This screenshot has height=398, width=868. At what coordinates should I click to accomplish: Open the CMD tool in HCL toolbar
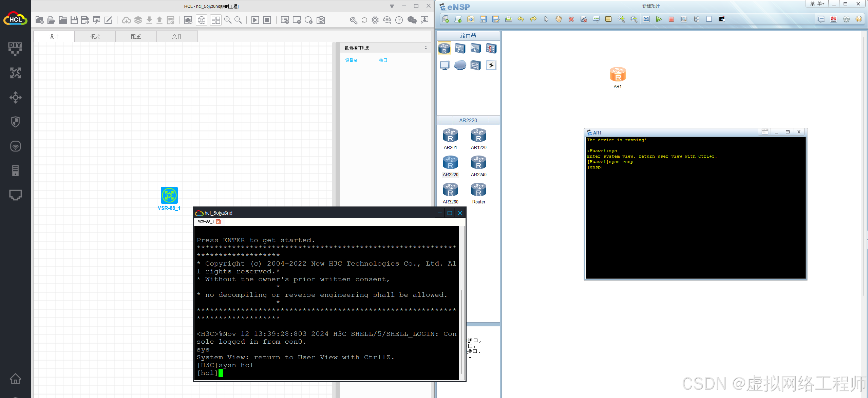point(387,20)
